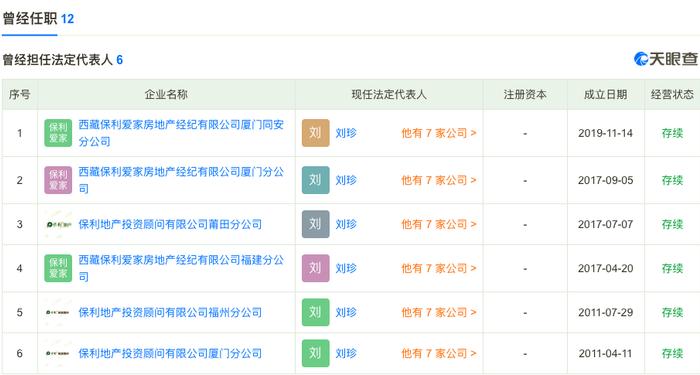Viewport: 700px width, 375px height.
Task: Click the 天眼查 logo
Action: tap(666, 59)
